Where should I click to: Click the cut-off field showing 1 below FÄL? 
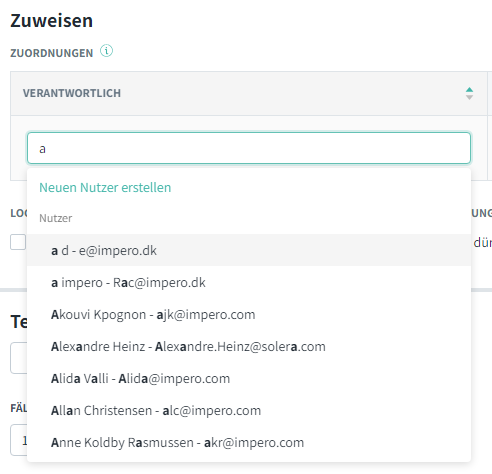[19, 440]
